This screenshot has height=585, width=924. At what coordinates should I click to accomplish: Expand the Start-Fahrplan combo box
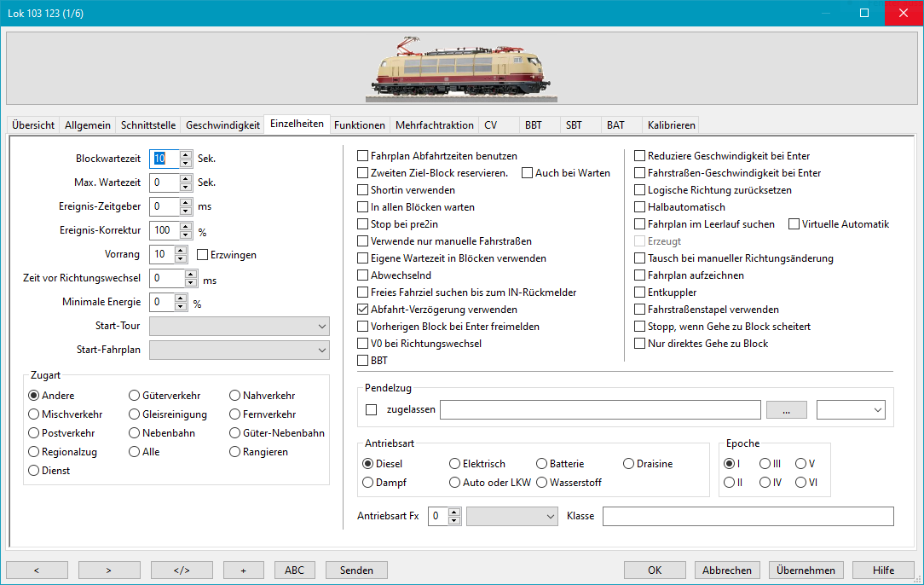pyautogui.click(x=239, y=350)
